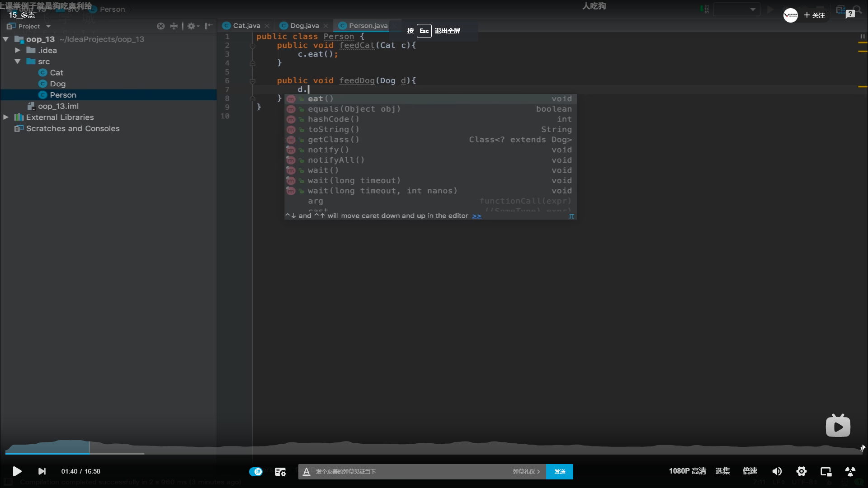Image resolution: width=868 pixels, height=488 pixels.
Task: Open Project tool window gear settings
Action: [192, 26]
